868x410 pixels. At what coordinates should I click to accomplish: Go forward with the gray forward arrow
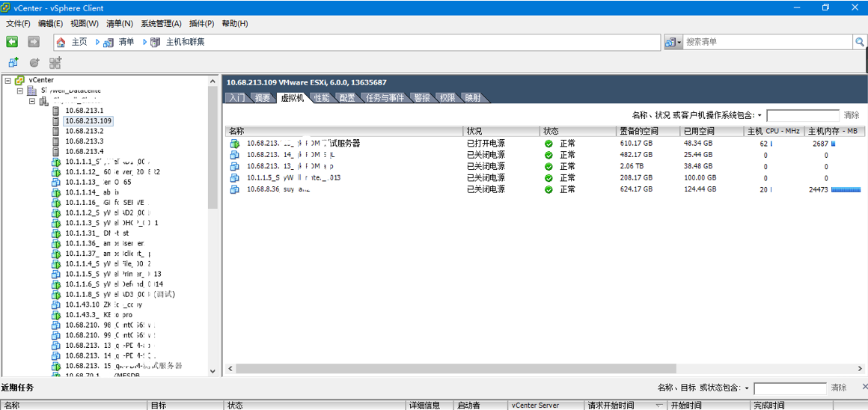click(33, 41)
